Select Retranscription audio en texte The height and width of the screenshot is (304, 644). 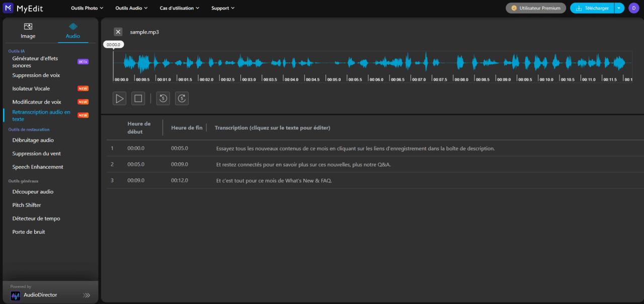[x=41, y=116]
